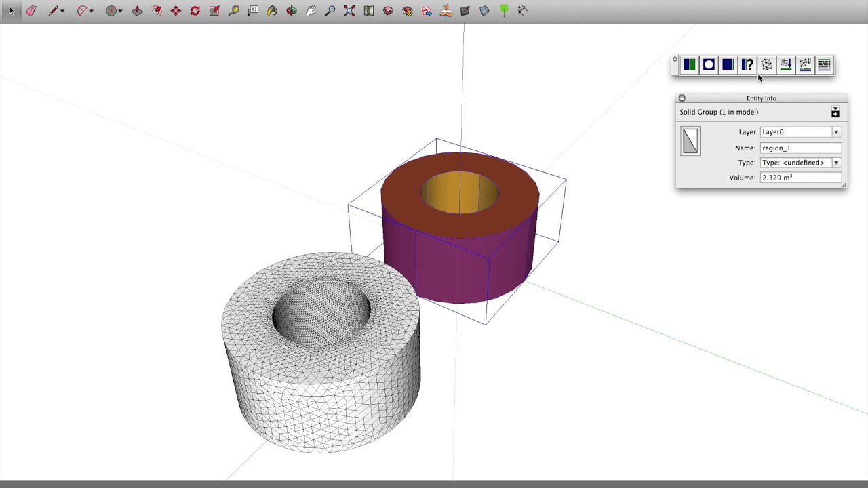Select the Text label tool
868x488 pixels.
click(x=254, y=10)
